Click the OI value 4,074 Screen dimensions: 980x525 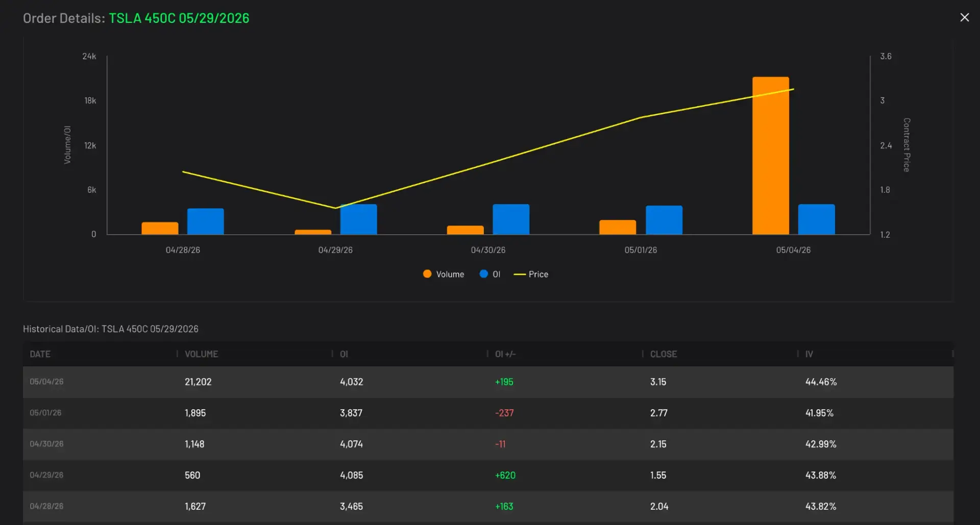tap(351, 444)
